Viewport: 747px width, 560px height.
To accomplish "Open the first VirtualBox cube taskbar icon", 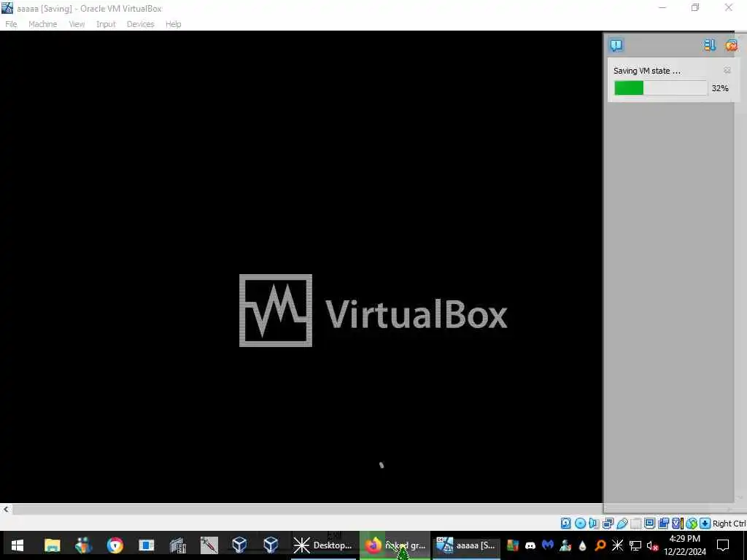I will (239, 545).
